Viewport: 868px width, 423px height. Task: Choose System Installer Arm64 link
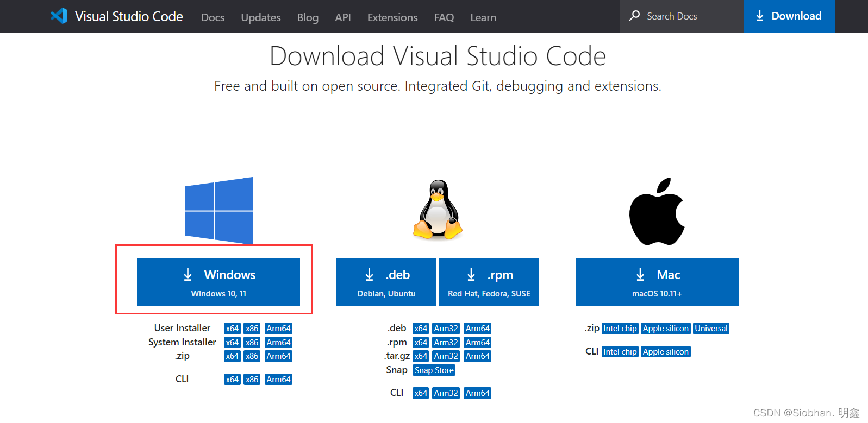(x=278, y=343)
